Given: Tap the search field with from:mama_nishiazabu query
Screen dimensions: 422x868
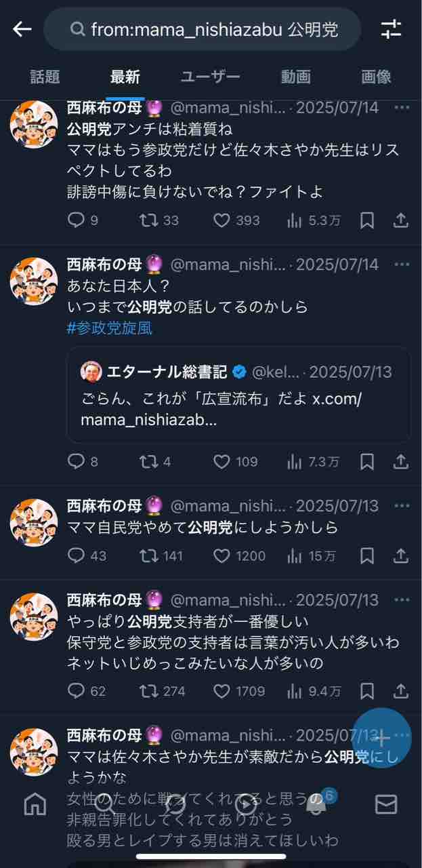Looking at the screenshot, I should pos(203,29).
